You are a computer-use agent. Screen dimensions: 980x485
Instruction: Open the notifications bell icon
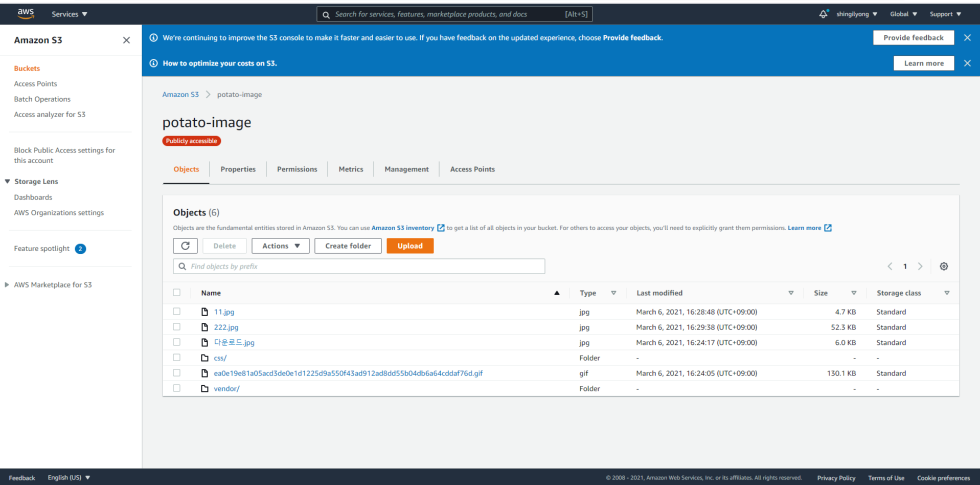click(823, 14)
